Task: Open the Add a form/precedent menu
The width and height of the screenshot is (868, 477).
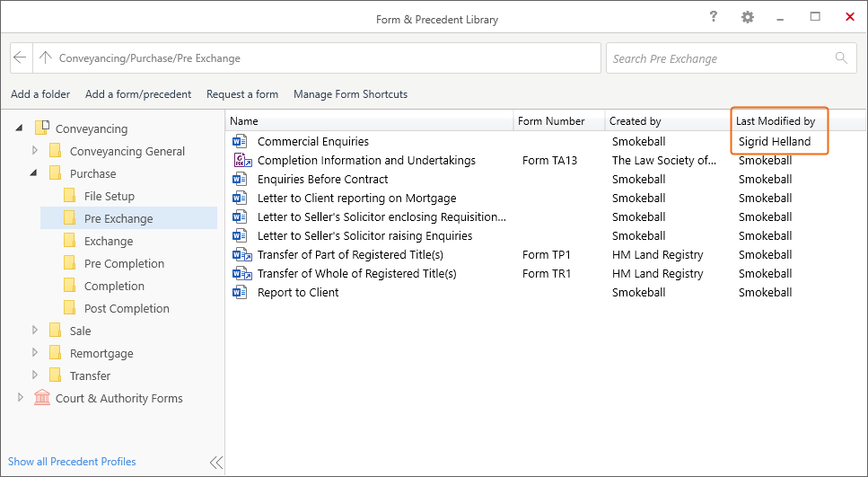Action: point(138,94)
